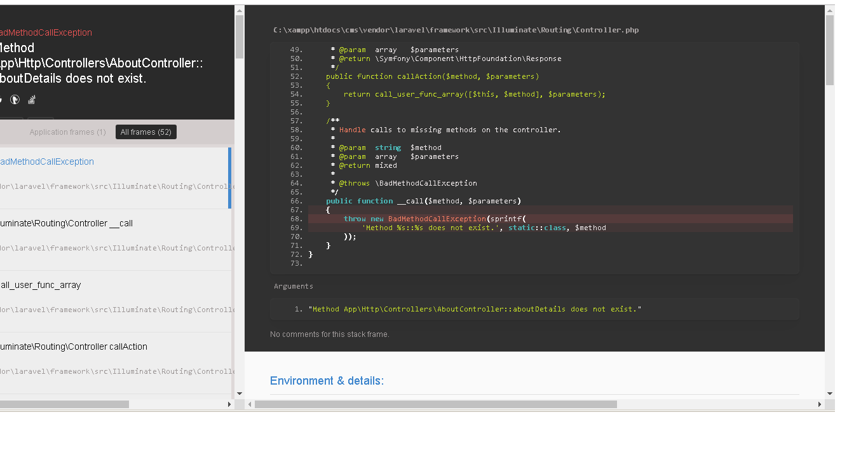Click frames list scroll-up arrow
This screenshot has height=473, width=868.
pyautogui.click(x=240, y=10)
